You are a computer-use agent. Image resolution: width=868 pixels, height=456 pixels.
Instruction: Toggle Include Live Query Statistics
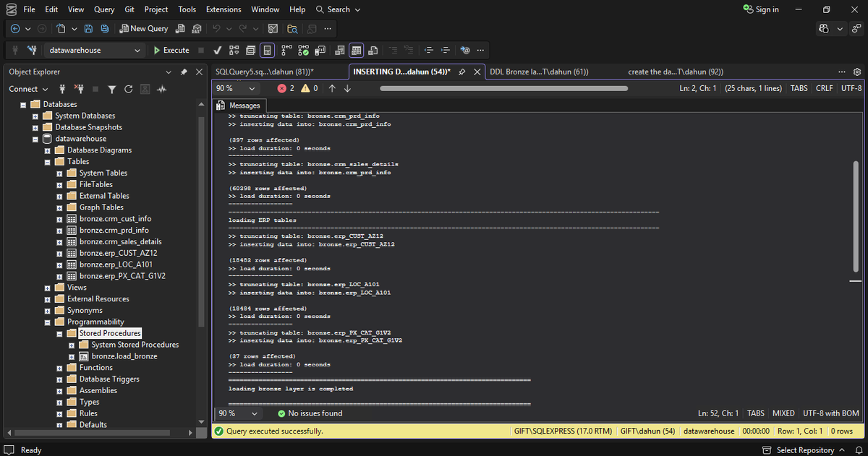tap(303, 51)
